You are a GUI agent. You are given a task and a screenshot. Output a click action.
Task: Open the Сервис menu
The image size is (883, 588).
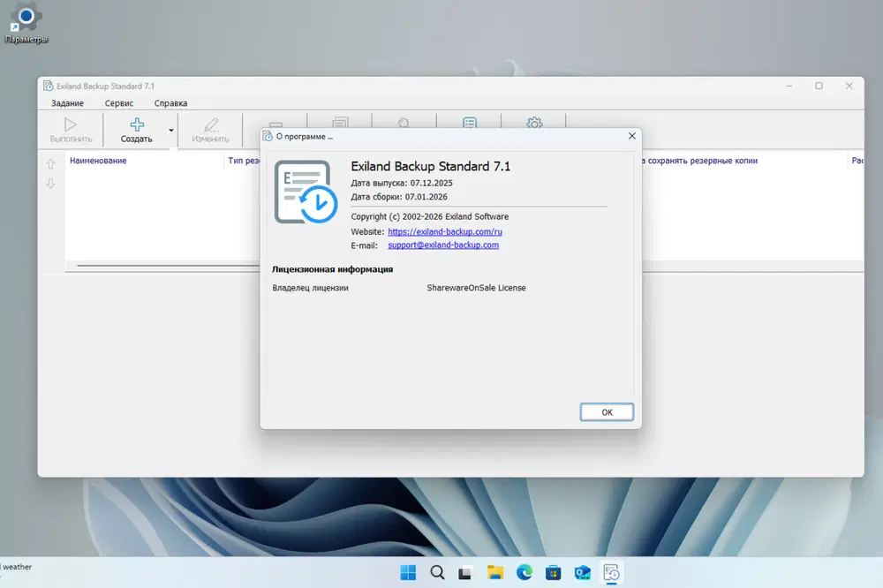click(119, 103)
